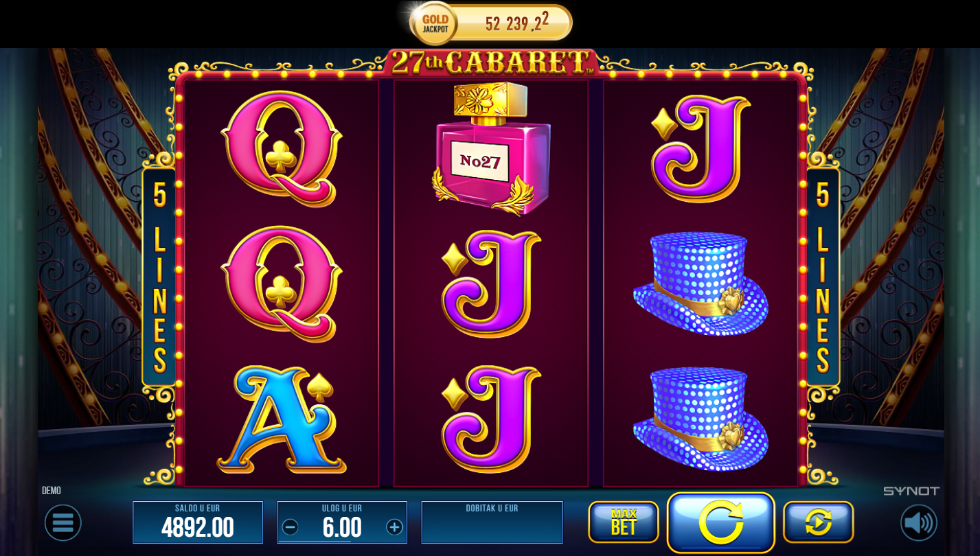Open the hamburger menu icon
The width and height of the screenshot is (980, 556).
point(63,523)
